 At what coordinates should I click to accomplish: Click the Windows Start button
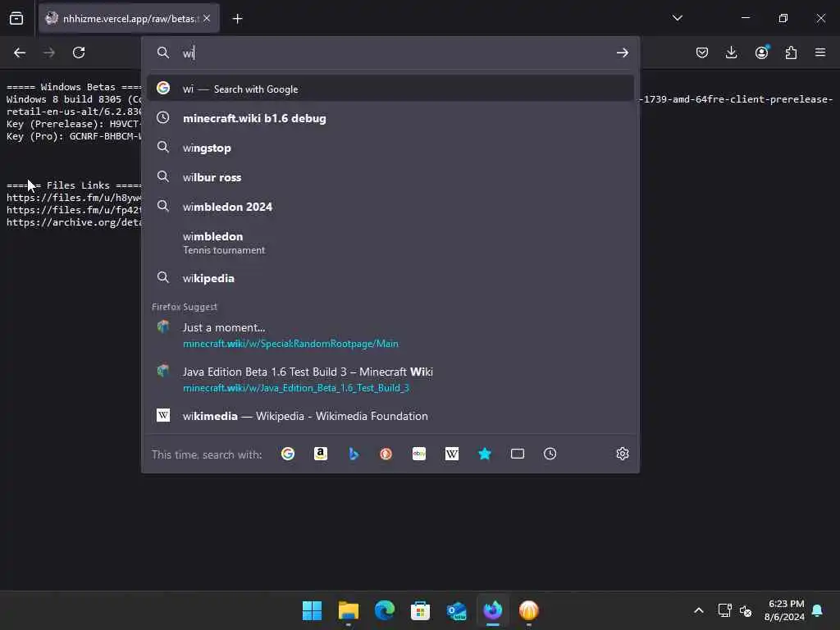click(312, 610)
